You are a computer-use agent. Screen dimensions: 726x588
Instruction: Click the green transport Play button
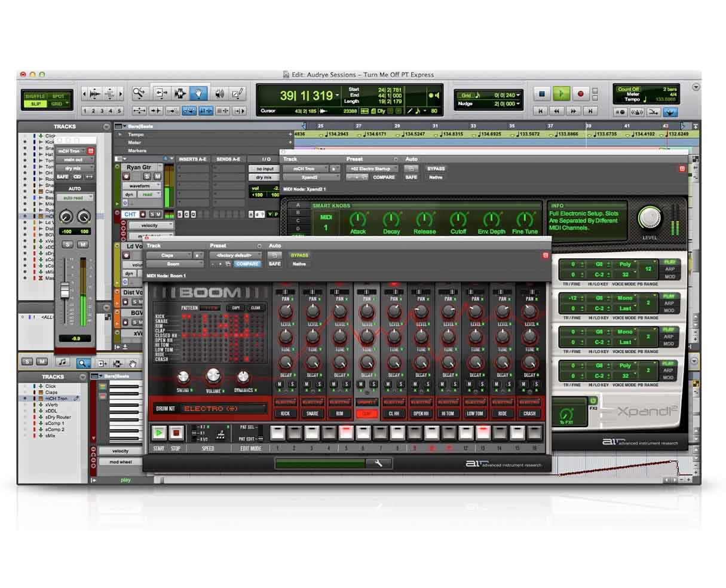pyautogui.click(x=560, y=94)
